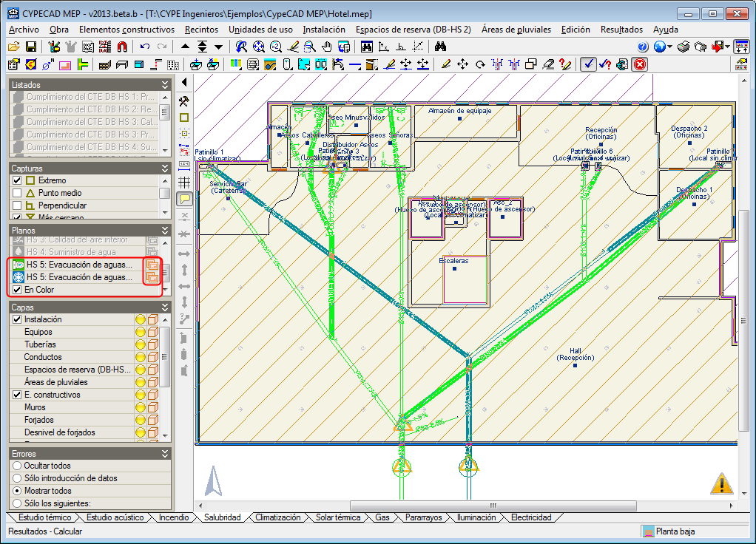Click the red magnet snap icon
Viewport: 756px width, 544px height.
pos(122,47)
